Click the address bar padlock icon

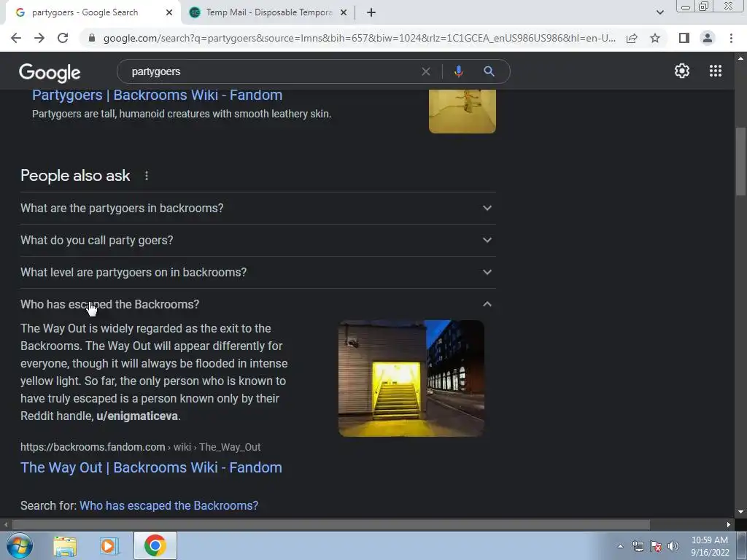pos(92,38)
